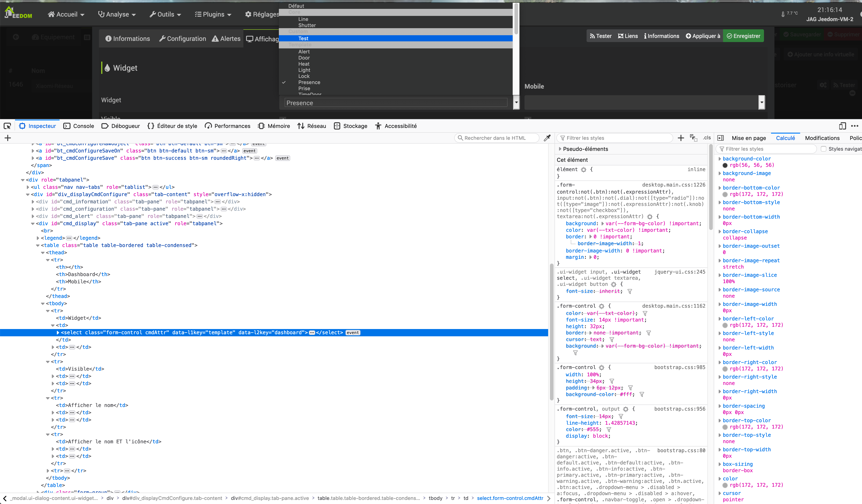Viewport: 862px width, 504px height.
Task: Click the .cls class toggle button
Action: pos(707,138)
